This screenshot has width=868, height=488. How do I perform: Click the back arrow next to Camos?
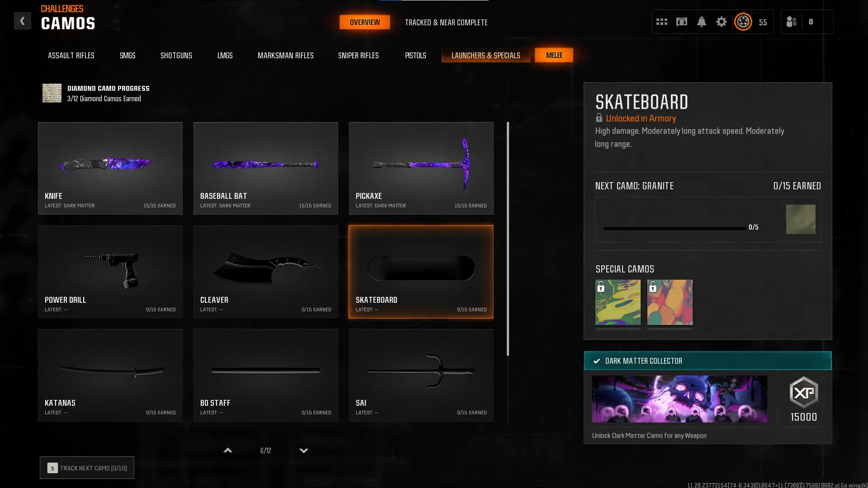pos(22,21)
